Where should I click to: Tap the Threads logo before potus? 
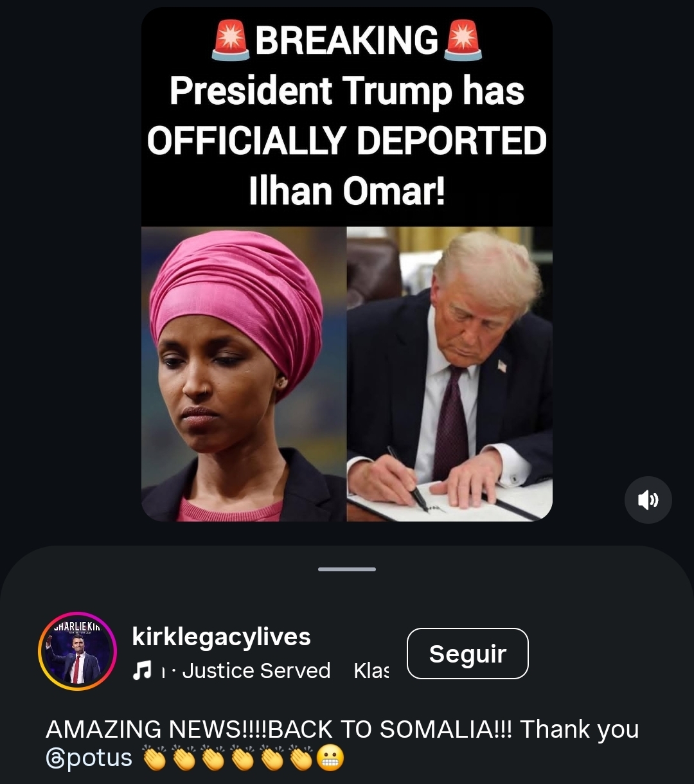55,759
